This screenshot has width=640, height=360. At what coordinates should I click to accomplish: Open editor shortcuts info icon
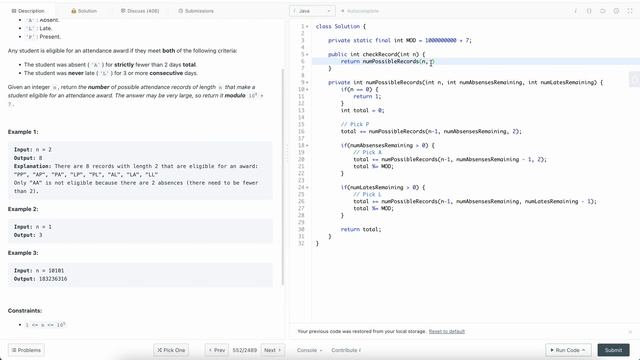click(576, 11)
